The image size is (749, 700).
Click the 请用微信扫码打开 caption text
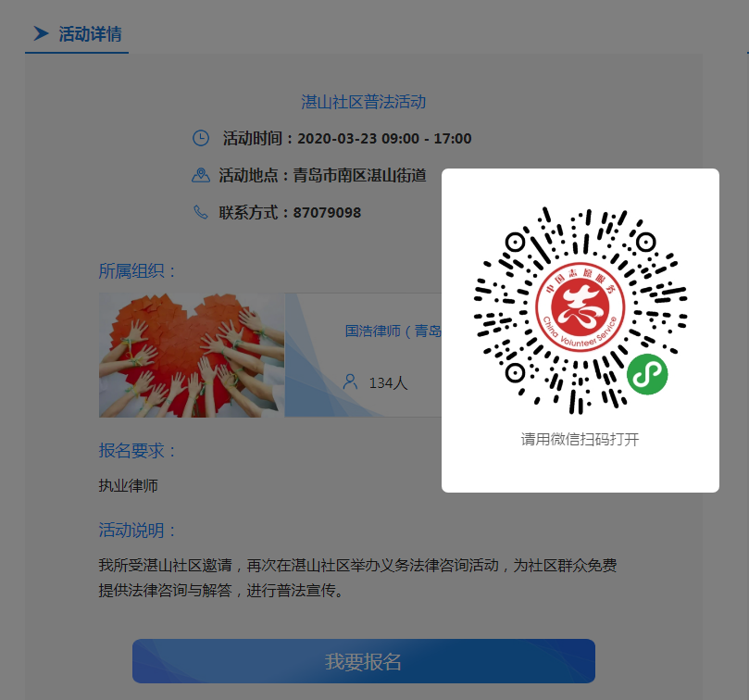[580, 439]
